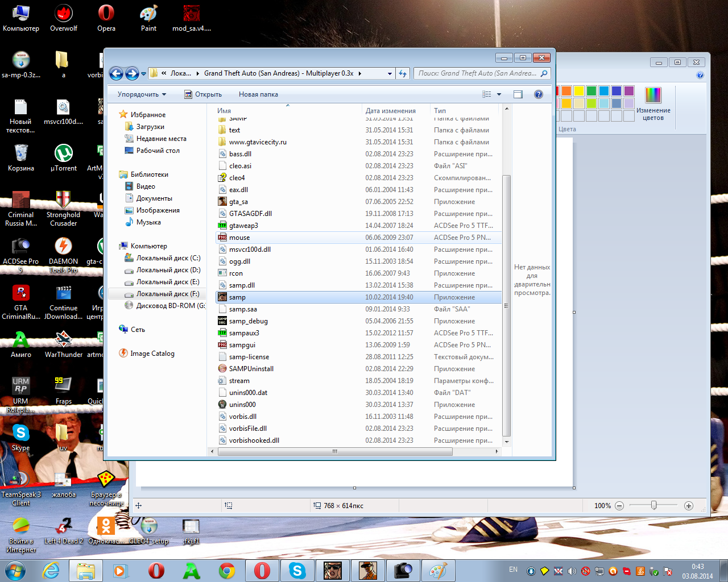Open Корзина recycle bin
This screenshot has width=728, height=582.
coord(21,158)
